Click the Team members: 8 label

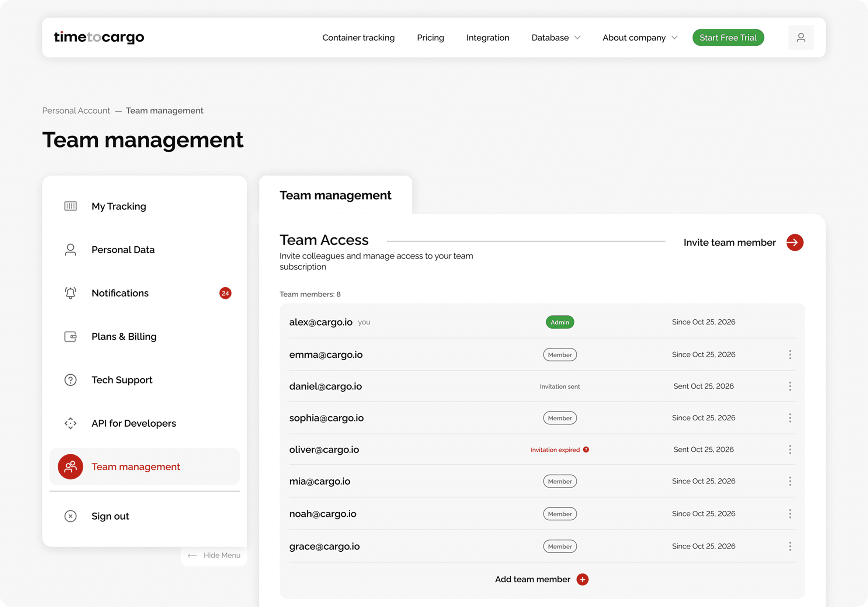click(x=310, y=294)
